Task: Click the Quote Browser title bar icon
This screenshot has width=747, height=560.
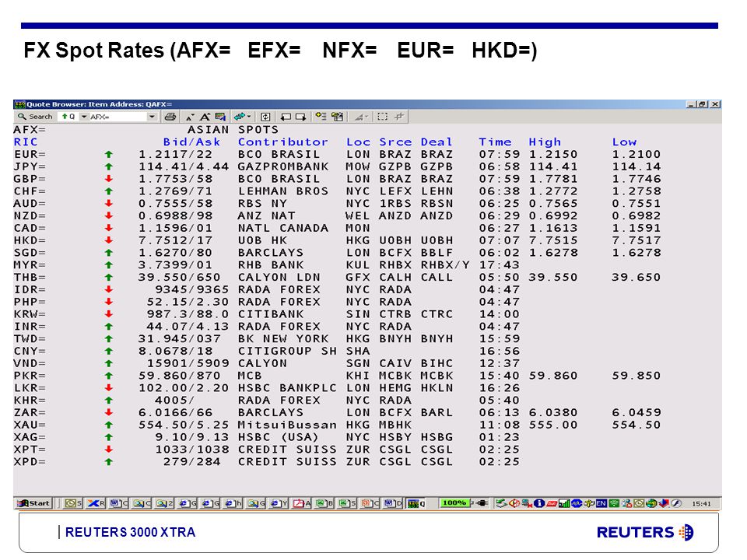Action: coord(19,104)
